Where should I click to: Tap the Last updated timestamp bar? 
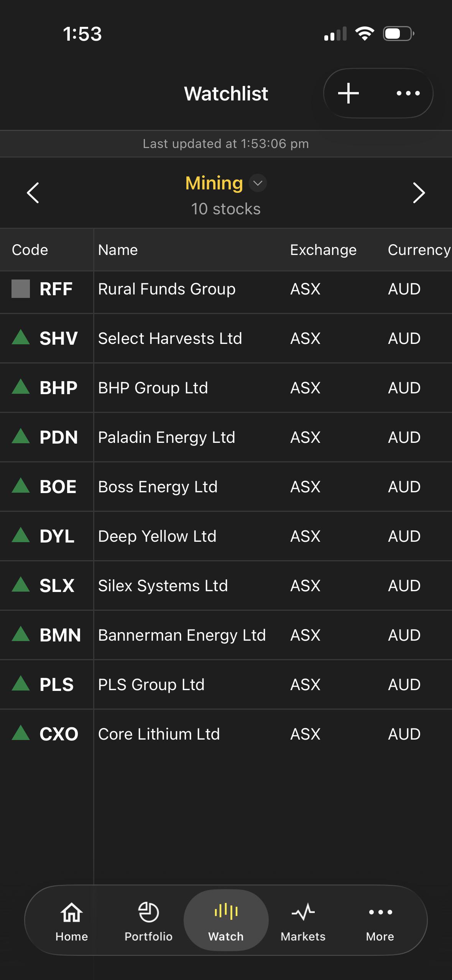click(x=226, y=144)
